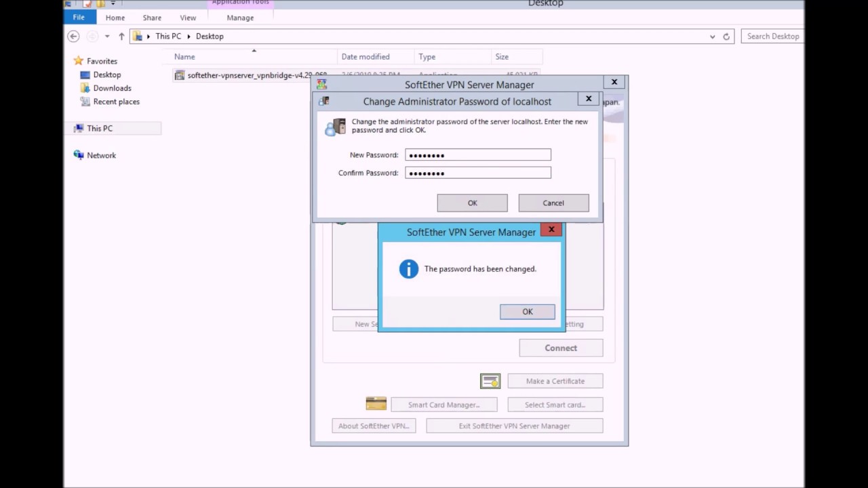This screenshot has height=488, width=868.
Task: Close the Change Administrator Password dialog
Action: tap(589, 99)
